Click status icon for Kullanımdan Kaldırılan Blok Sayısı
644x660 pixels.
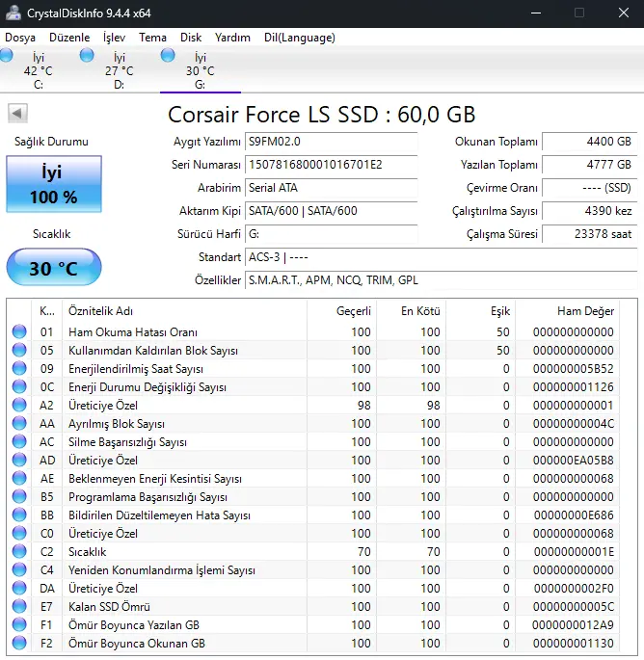tap(19, 350)
